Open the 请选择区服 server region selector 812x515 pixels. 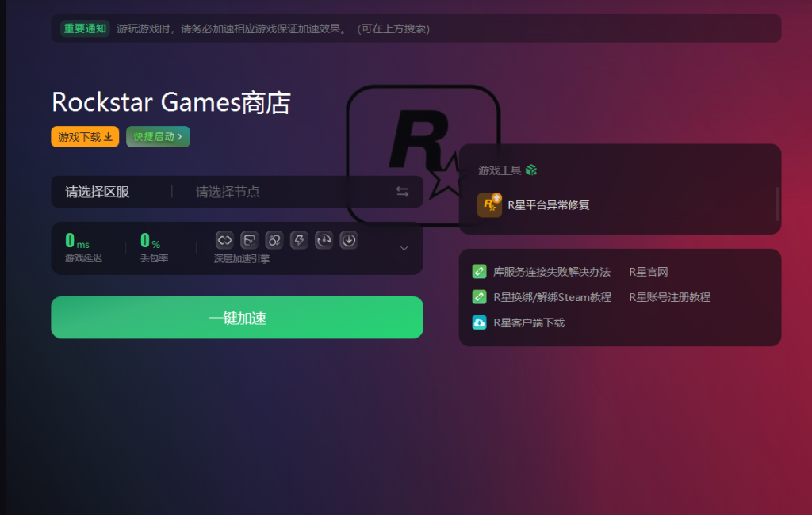point(98,192)
